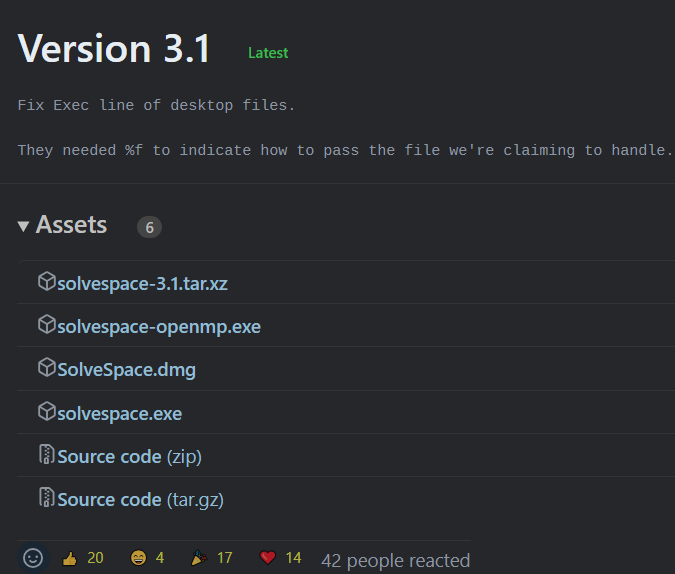This screenshot has width=675, height=574.
Task: Click 'Fix Exec line of desktop files.' text
Action: coord(156,105)
